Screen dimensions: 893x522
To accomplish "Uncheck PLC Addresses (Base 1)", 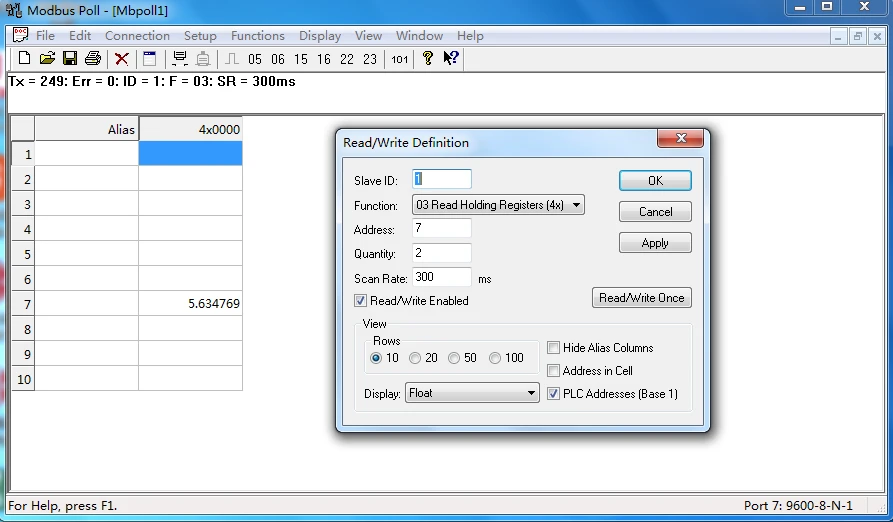I will [553, 394].
